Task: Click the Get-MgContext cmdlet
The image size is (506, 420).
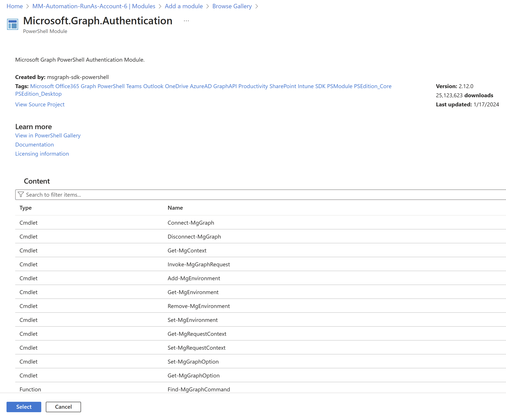Action: (x=187, y=250)
